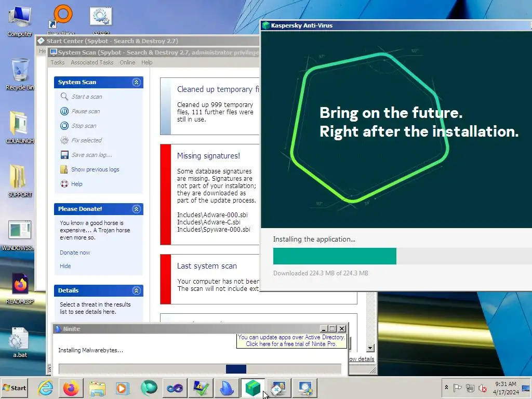Viewport: 532px width, 399px height.
Task: Click the Includes\Spyware-000.sbi entry
Action: click(214, 229)
